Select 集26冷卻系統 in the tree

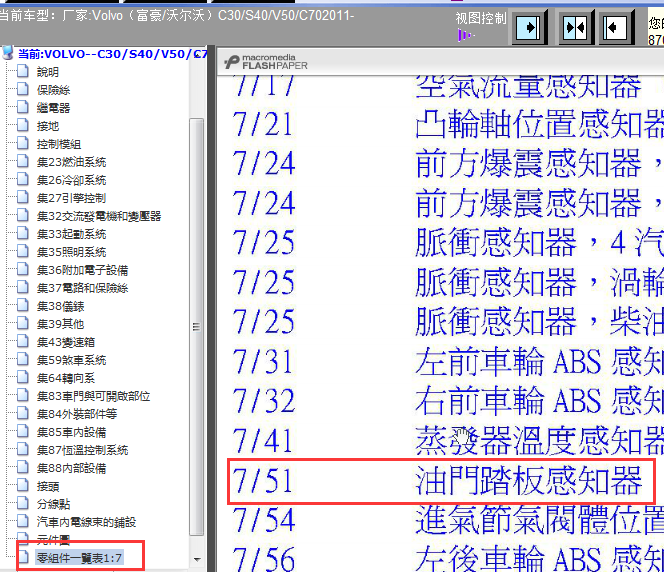[71, 180]
